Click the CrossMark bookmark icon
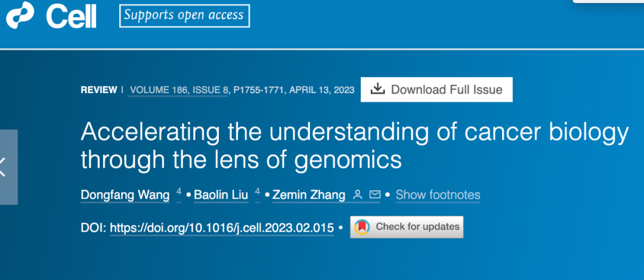 [361, 227]
